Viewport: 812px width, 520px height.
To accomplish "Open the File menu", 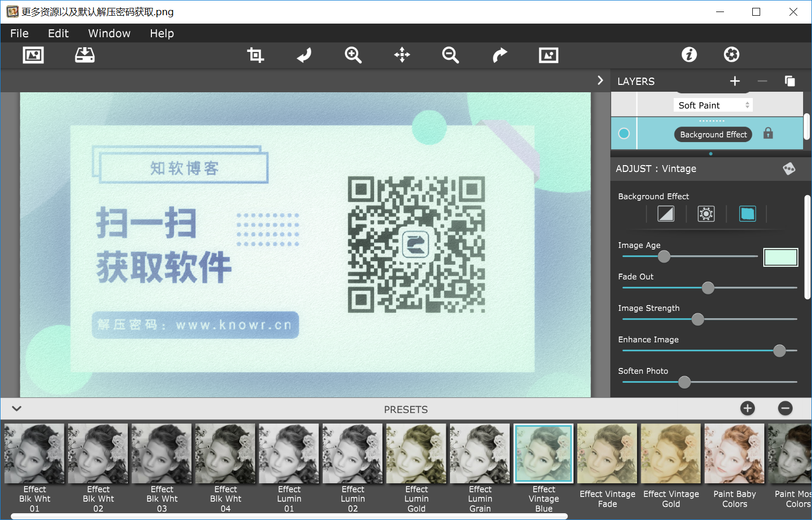I will (19, 33).
